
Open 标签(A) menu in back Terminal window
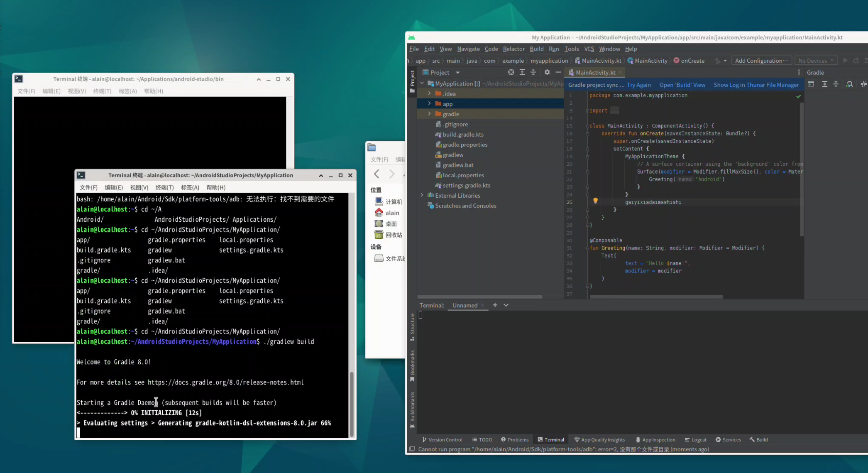point(127,91)
